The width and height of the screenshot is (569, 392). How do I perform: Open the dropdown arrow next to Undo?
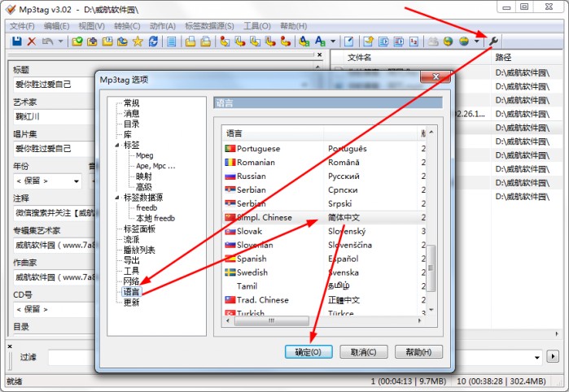click(60, 41)
